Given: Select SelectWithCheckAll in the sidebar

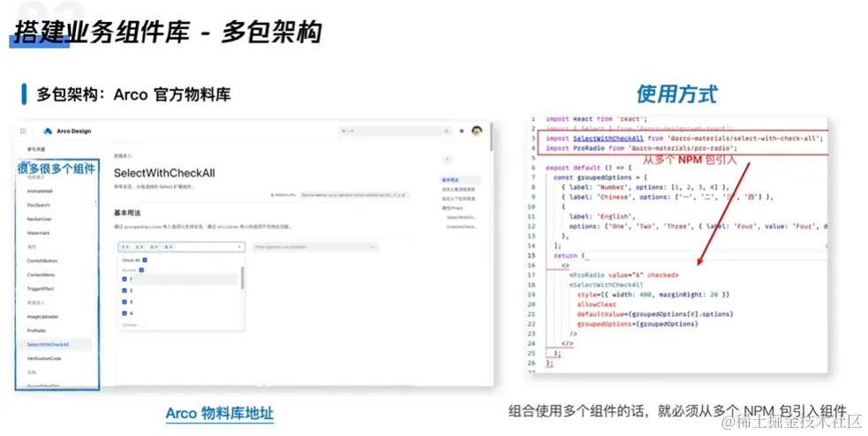Looking at the screenshot, I should click(x=49, y=345).
